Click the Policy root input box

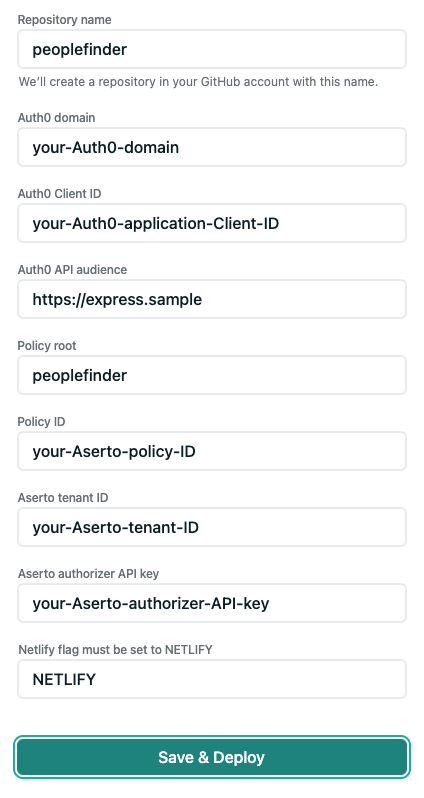212,375
